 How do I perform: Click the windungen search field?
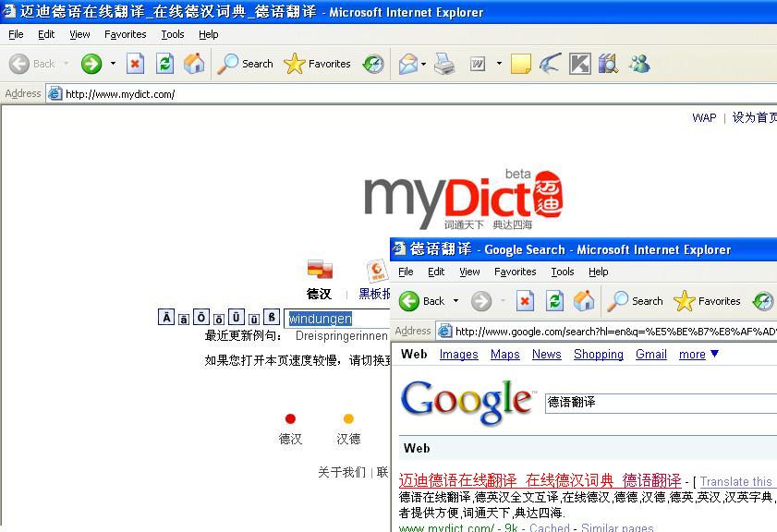click(337, 319)
